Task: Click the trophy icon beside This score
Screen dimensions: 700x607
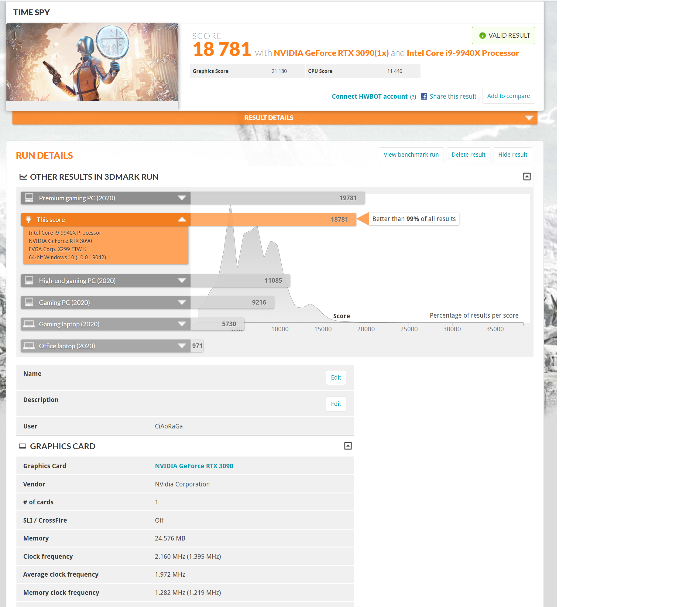Action: (x=29, y=220)
